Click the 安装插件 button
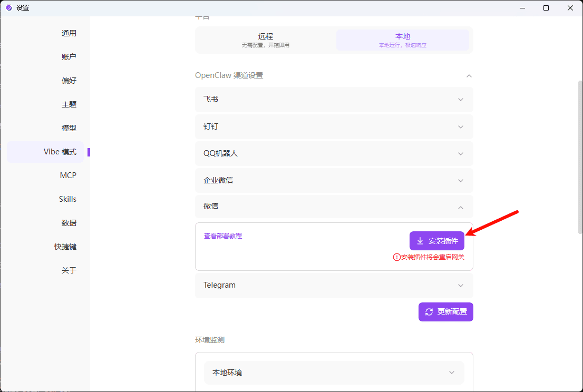Image resolution: width=583 pixels, height=392 pixels. coord(437,241)
